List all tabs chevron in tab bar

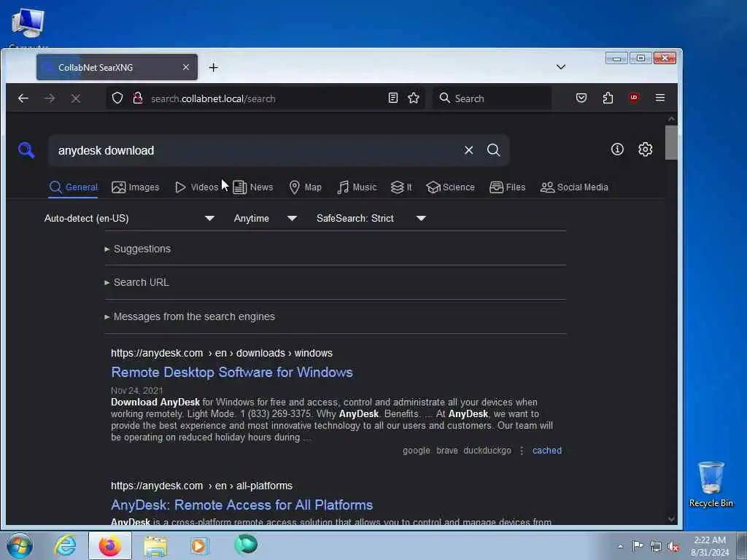[x=561, y=67]
